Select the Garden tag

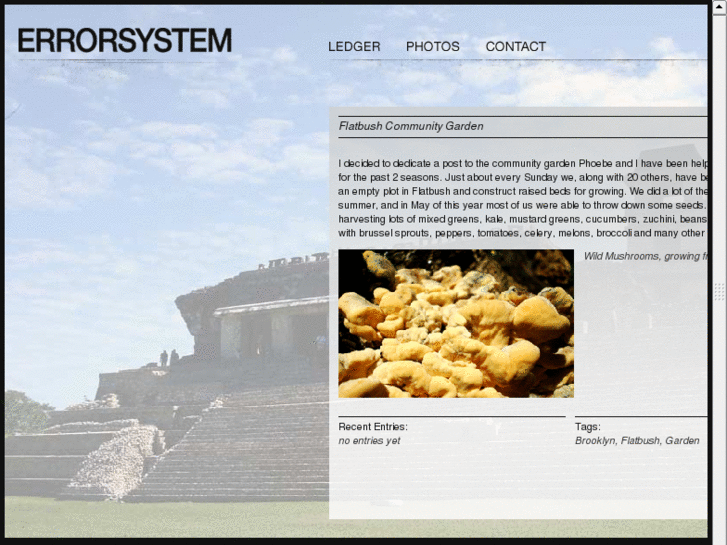pyautogui.click(x=682, y=441)
